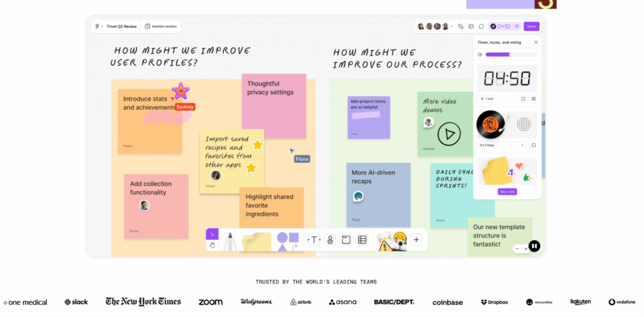
Task: Select the cursor move tool
Action: tap(212, 234)
